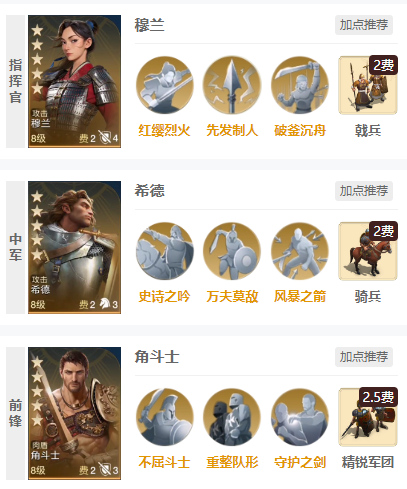
Task: Select the 精锐军团 troop card
Action: click(368, 417)
